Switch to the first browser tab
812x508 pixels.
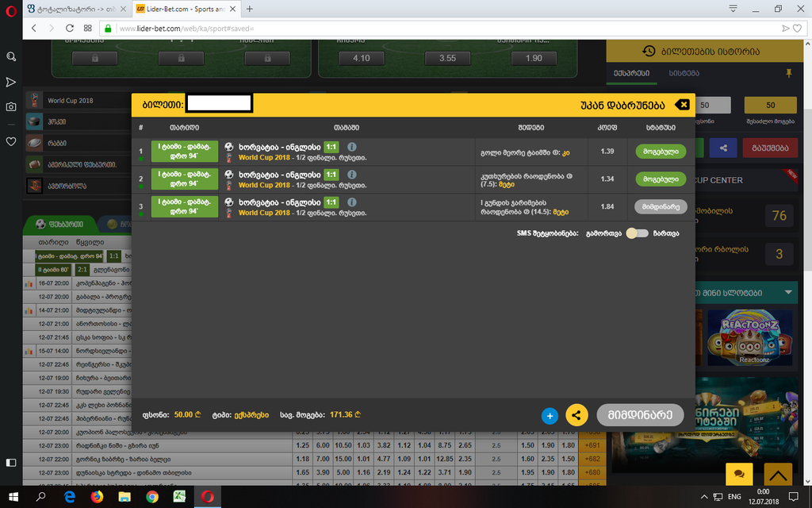[x=77, y=9]
